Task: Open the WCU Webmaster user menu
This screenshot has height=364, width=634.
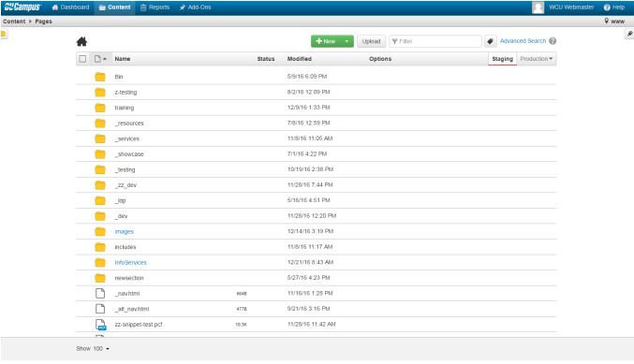Action: [571, 7]
